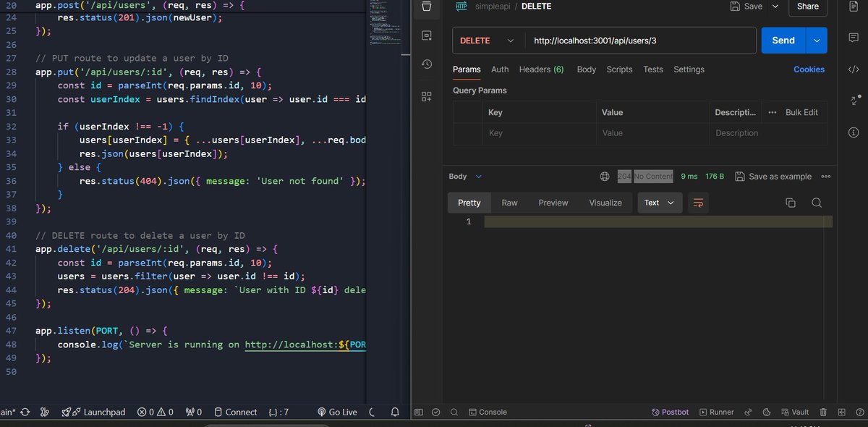Click Connect in VS Code status bar
This screenshot has width=868, height=427.
[235, 412]
